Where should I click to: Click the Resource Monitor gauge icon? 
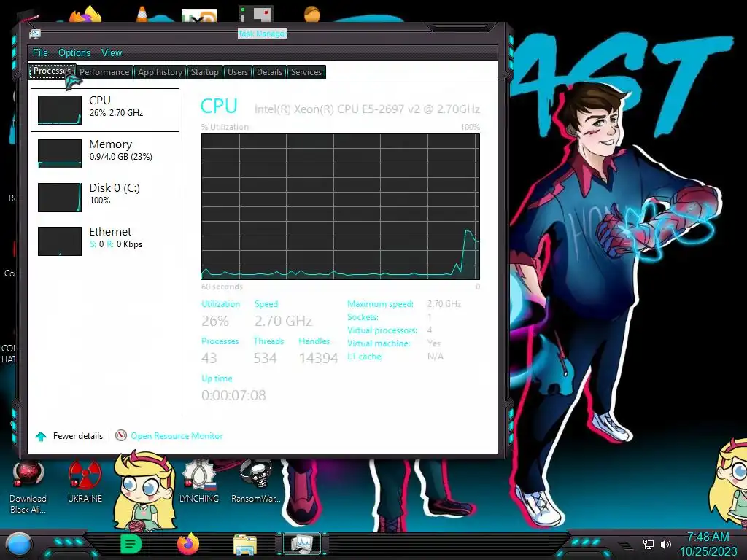click(x=121, y=435)
